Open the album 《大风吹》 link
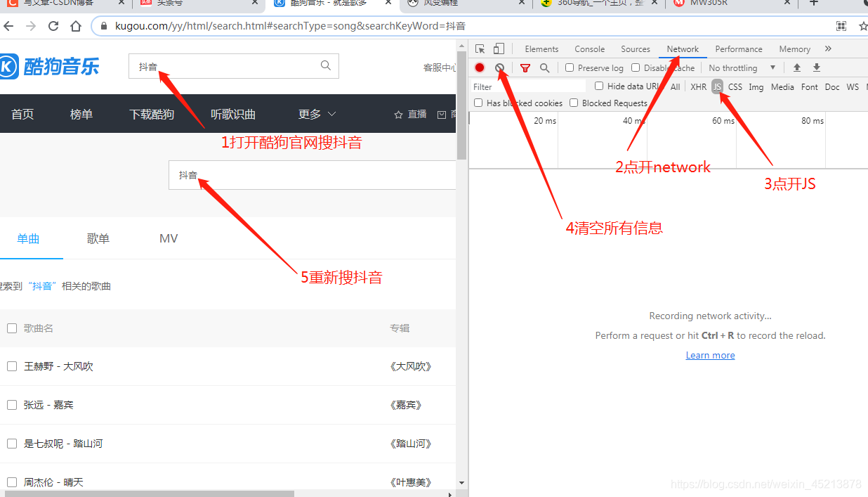Screen dimensions: 868x497 [x=411, y=366]
